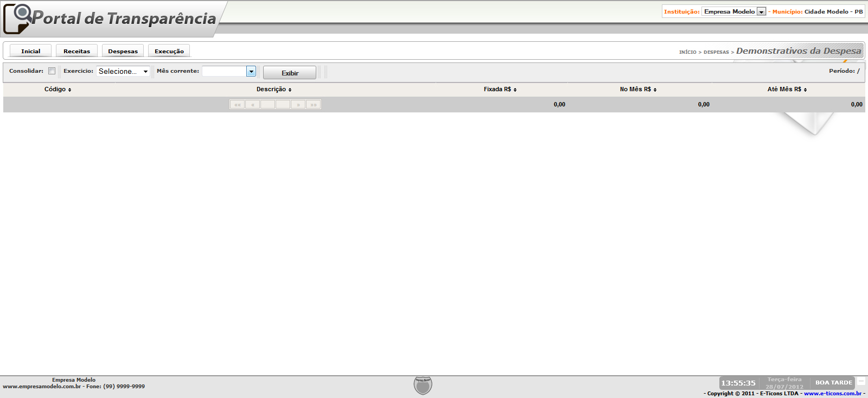
Task: Expand the Mês corrente dropdown arrow
Action: (251, 71)
